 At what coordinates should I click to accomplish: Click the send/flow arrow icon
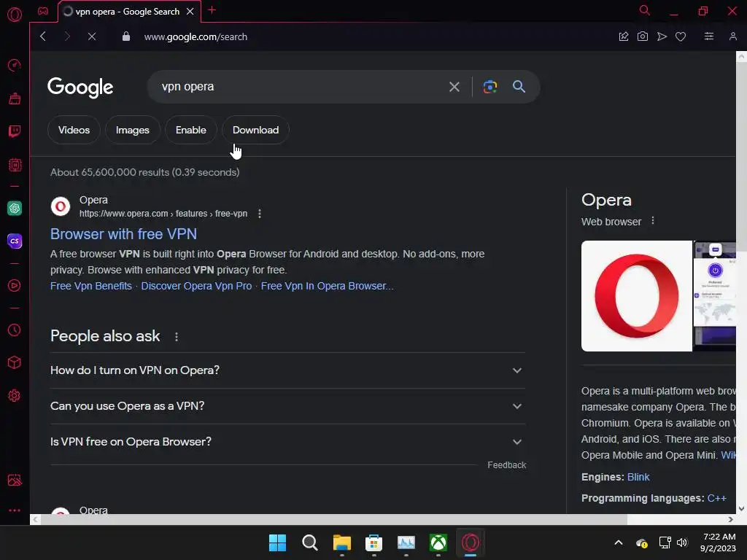click(x=662, y=36)
